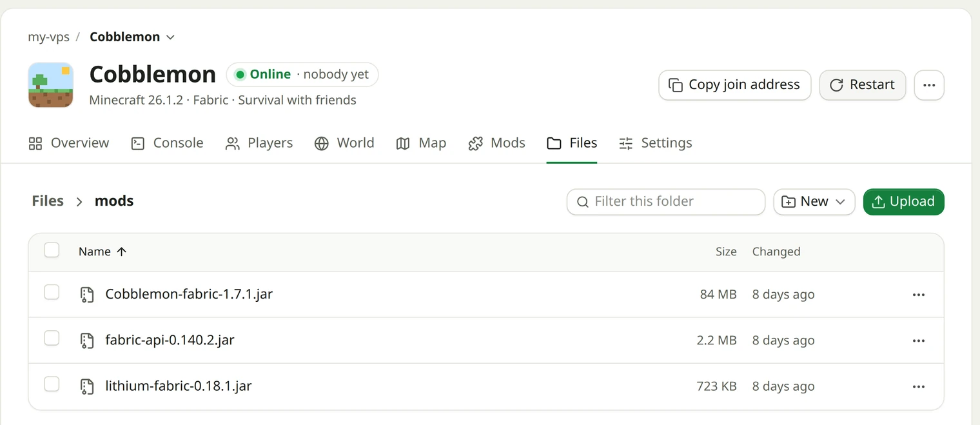Click the fabric-api jar file icon

pyautogui.click(x=87, y=341)
